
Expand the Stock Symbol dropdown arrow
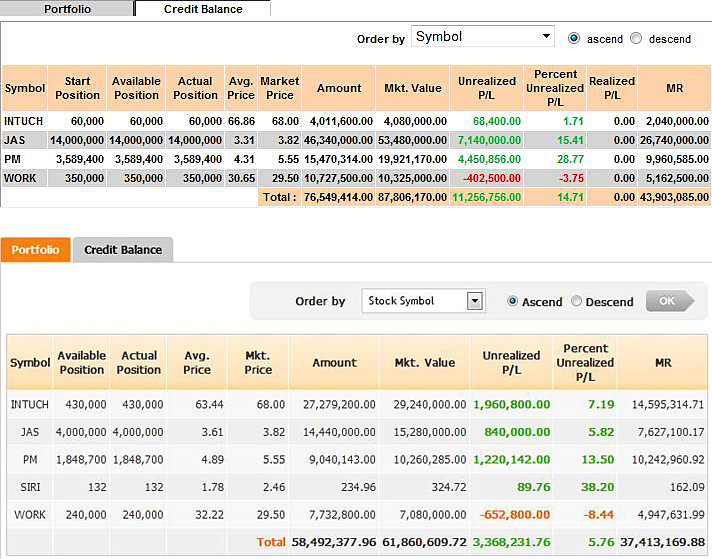pyautogui.click(x=475, y=301)
